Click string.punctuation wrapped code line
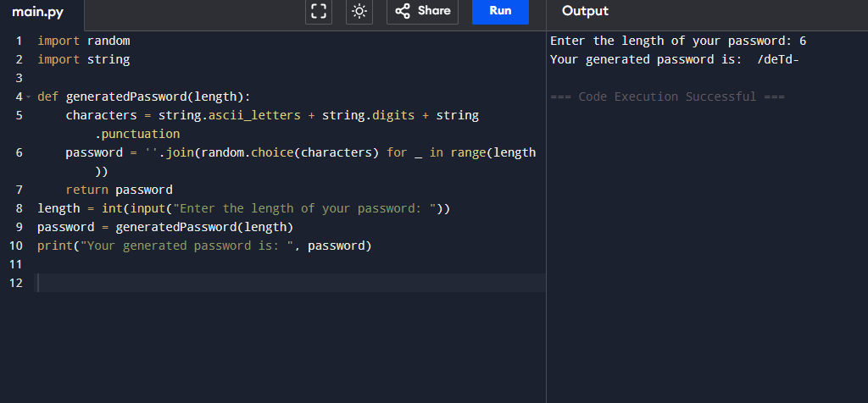The width and height of the screenshot is (868, 403). 137,135
